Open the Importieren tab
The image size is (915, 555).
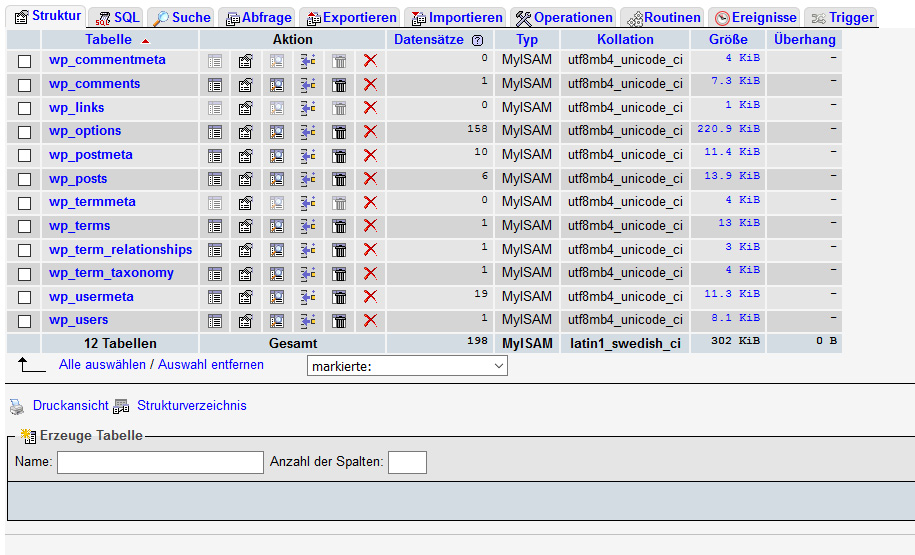pyautogui.click(x=457, y=18)
